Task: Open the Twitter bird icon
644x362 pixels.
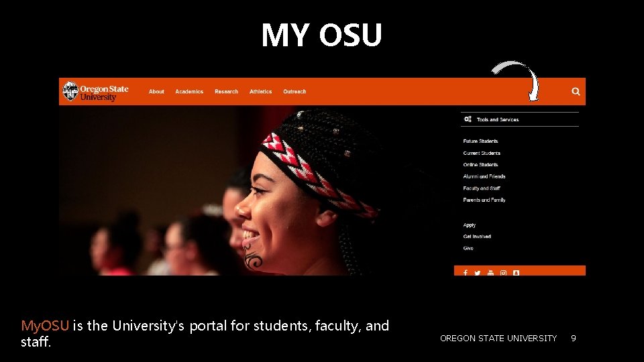Action: click(477, 273)
